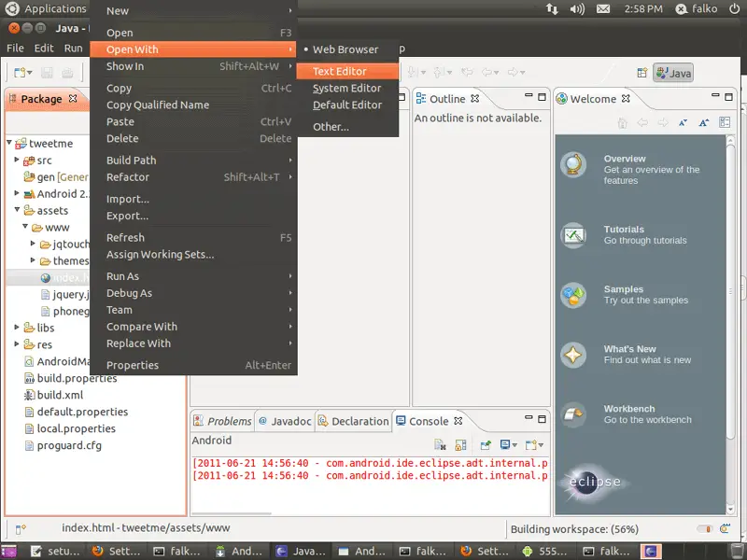Expand the src folder node

tap(17, 160)
